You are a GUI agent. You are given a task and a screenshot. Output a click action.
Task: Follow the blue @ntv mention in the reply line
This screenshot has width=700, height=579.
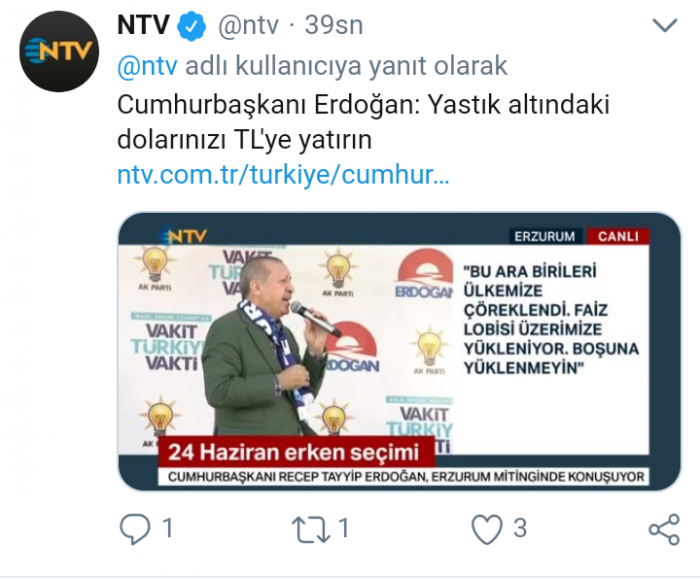point(147,66)
